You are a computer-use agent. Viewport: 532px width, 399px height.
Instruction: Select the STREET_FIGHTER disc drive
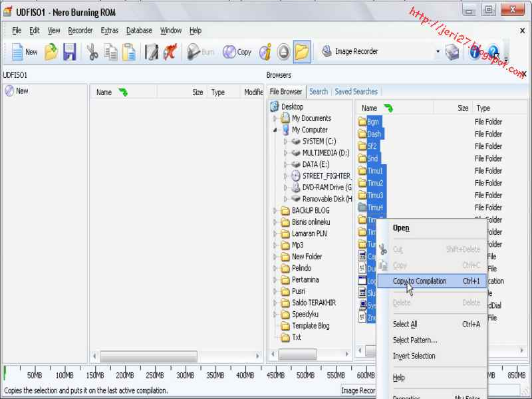[321, 176]
